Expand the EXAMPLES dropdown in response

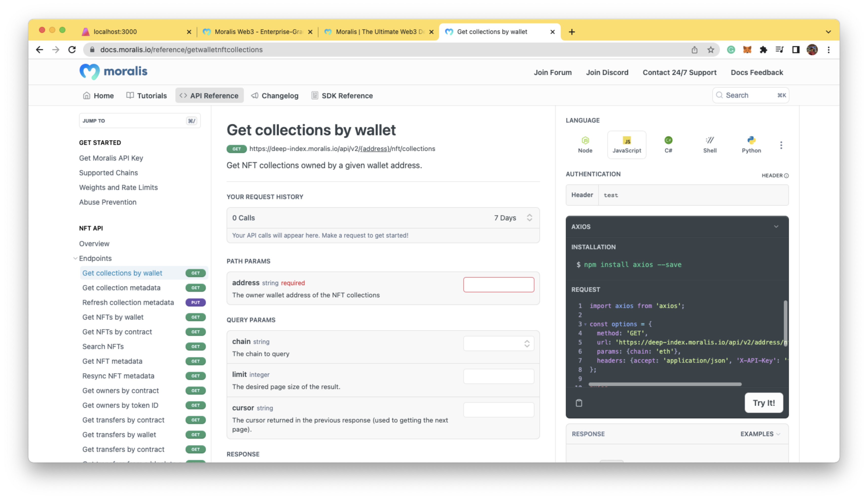[x=761, y=433]
